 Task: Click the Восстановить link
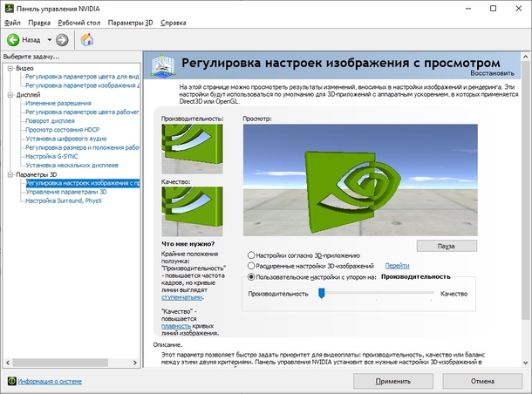click(x=492, y=73)
